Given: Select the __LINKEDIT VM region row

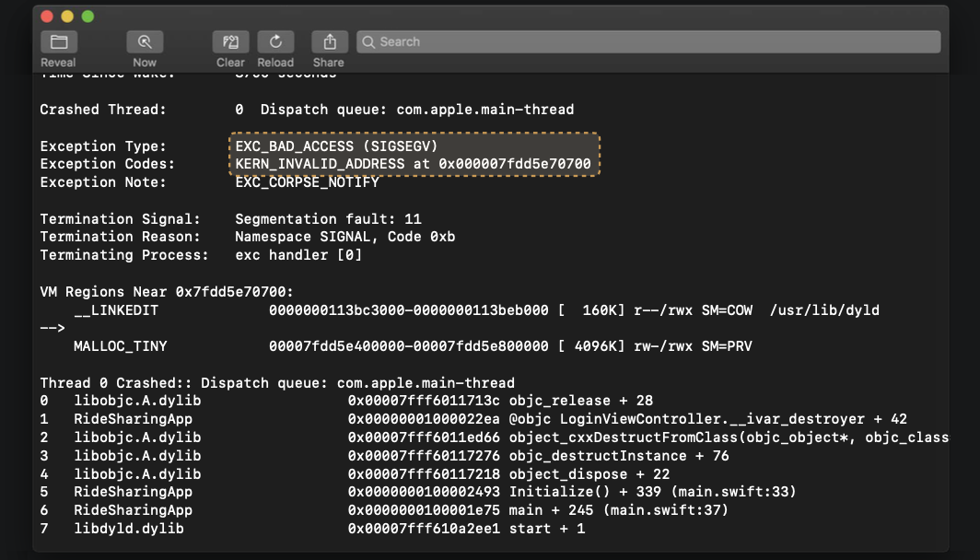Looking at the screenshot, I should coord(368,310).
